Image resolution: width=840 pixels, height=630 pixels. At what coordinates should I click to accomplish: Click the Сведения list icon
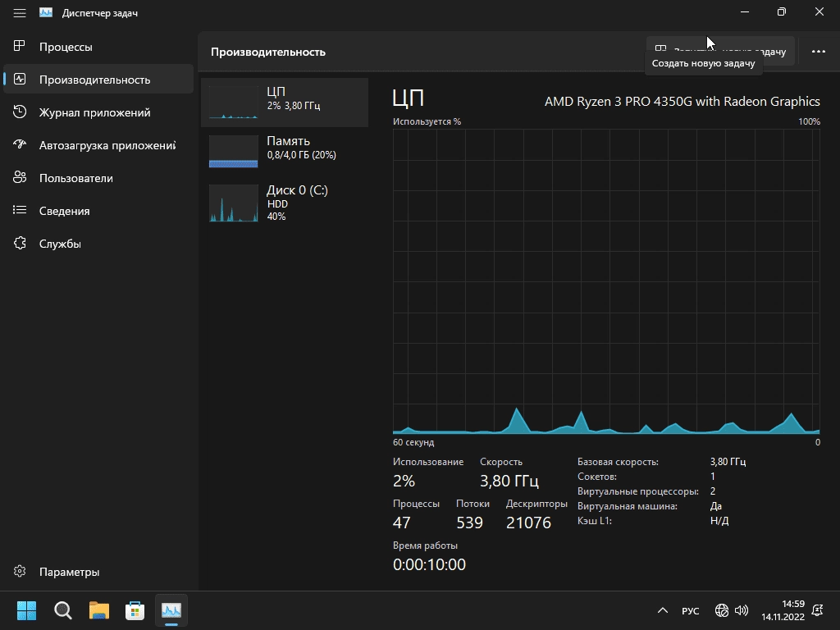20,210
